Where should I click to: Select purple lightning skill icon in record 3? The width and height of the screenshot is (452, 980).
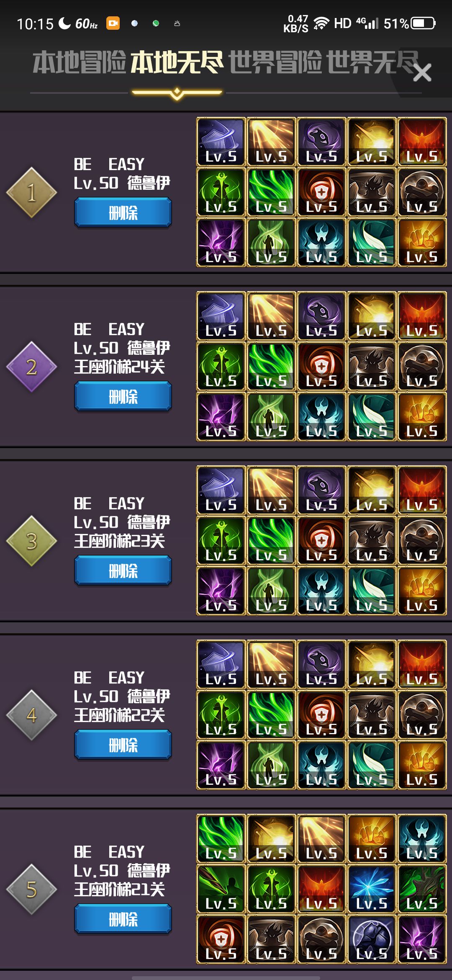coord(221,591)
